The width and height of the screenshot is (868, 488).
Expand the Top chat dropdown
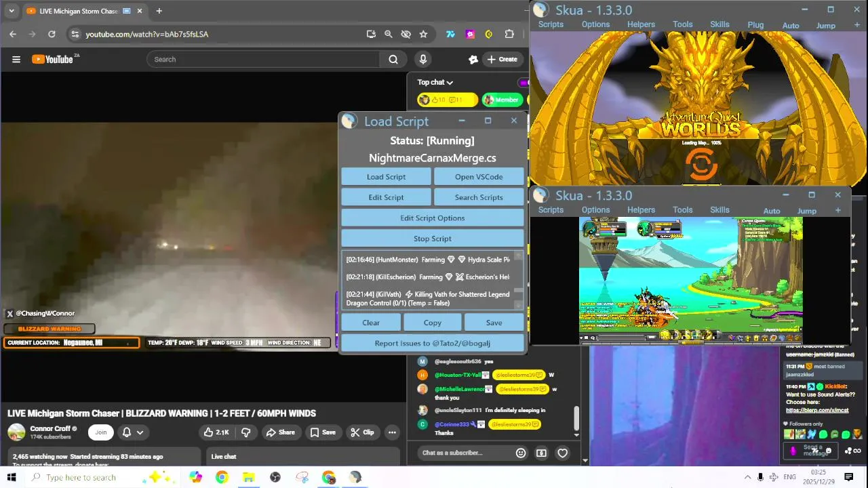click(435, 82)
